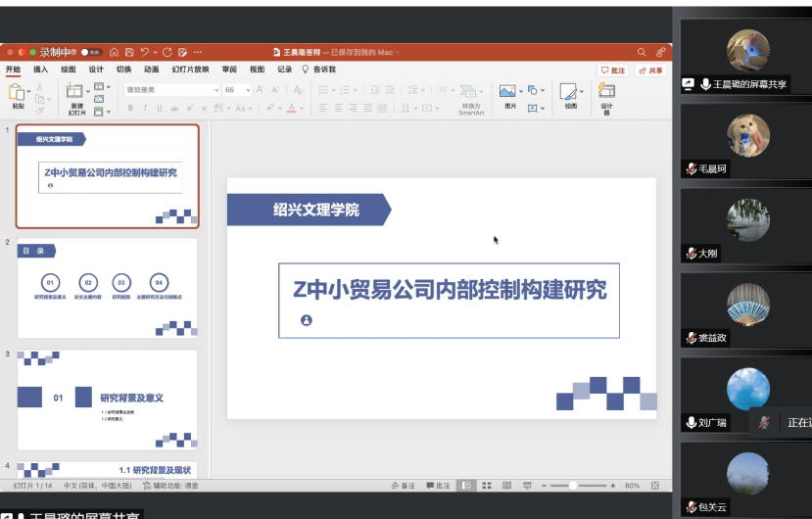
Task: Click the Decrease Font Size icon
Action: click(275, 90)
